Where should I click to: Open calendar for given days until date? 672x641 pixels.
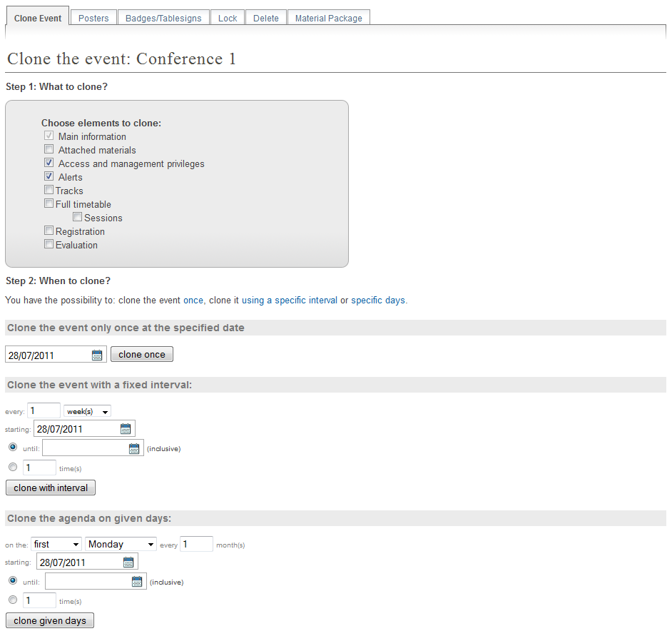(137, 582)
